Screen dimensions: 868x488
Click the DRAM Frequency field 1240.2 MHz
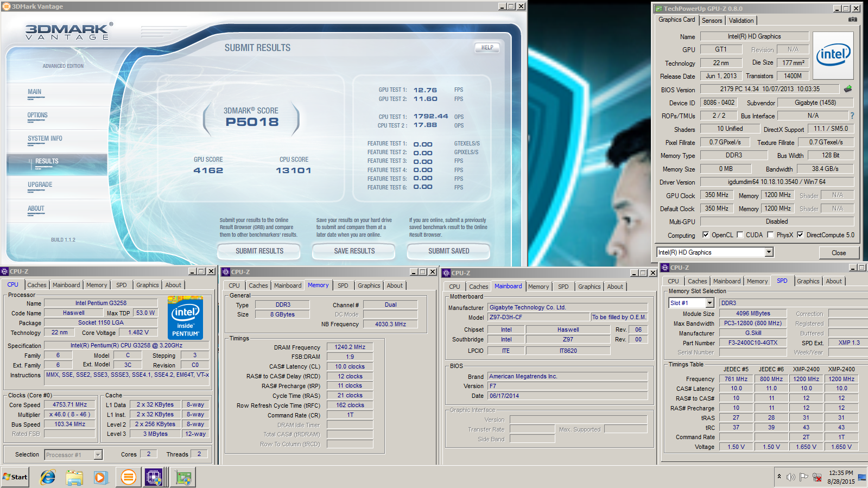click(x=350, y=347)
